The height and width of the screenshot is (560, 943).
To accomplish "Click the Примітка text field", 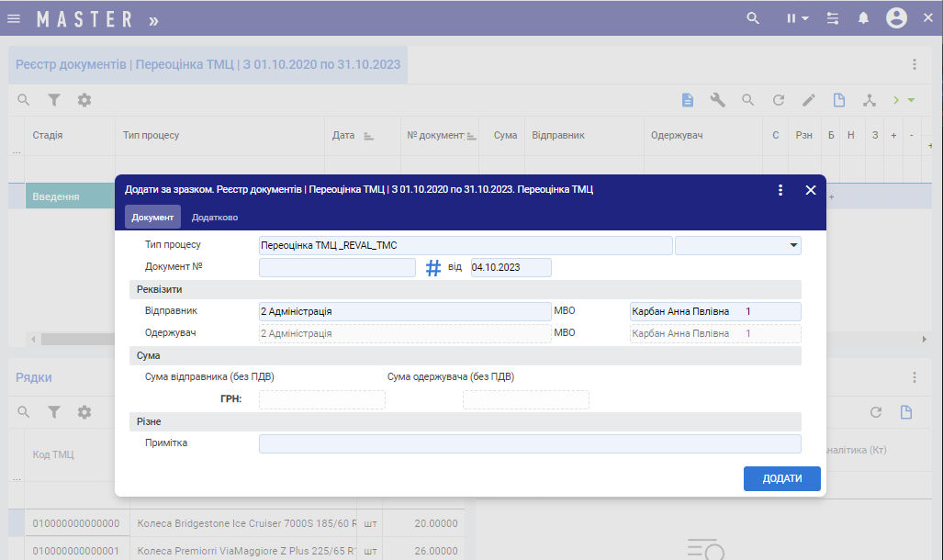I will 530,444.
